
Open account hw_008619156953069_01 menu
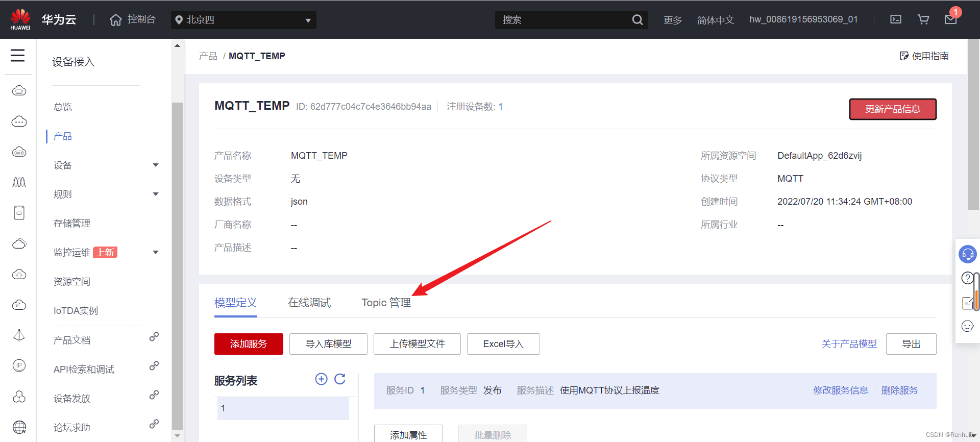[x=803, y=19]
